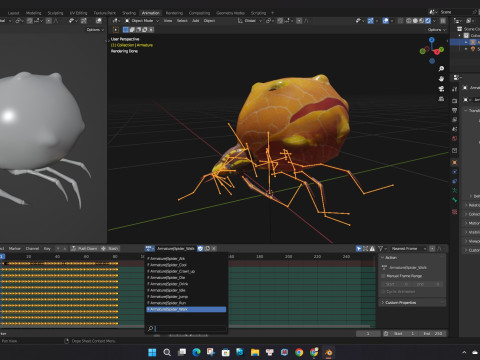The image size is (480, 360).
Task: Enable Manual Frame Range checkbox
Action: pos(383,276)
